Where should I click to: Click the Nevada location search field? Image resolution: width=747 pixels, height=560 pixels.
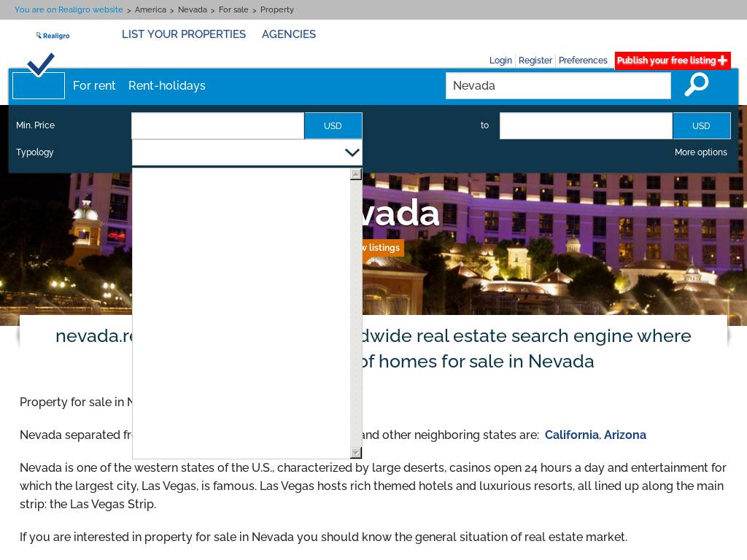coord(557,86)
